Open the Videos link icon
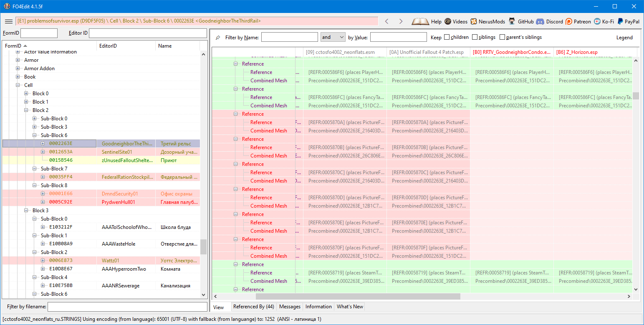Image resolution: width=644 pixels, height=325 pixels. [448, 21]
